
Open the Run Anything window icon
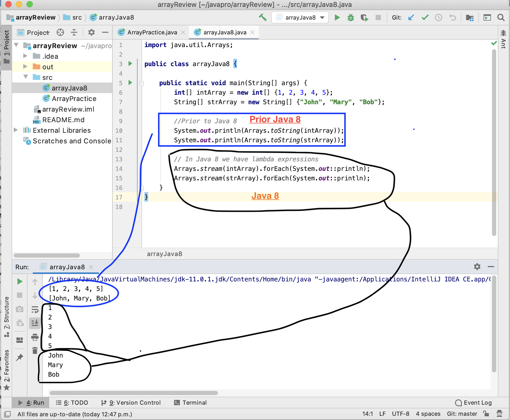pyautogui.click(x=487, y=17)
